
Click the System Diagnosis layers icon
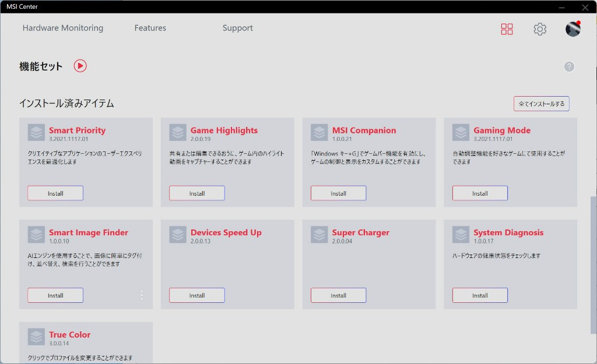461,235
